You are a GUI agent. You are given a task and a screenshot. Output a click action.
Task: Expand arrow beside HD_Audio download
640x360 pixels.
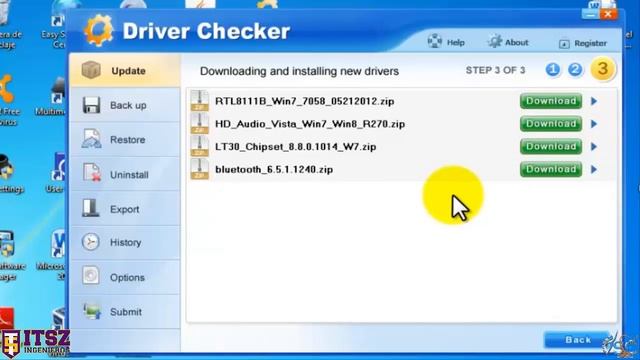pos(594,124)
